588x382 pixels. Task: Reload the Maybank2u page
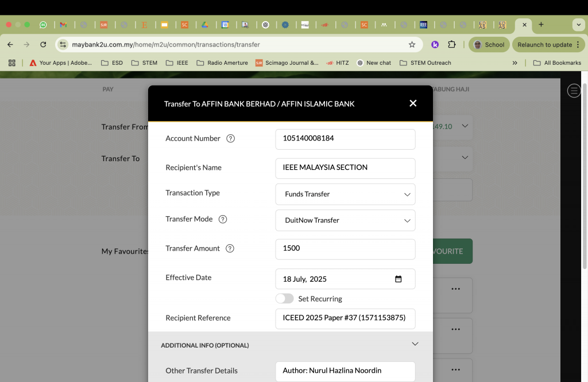(x=43, y=45)
